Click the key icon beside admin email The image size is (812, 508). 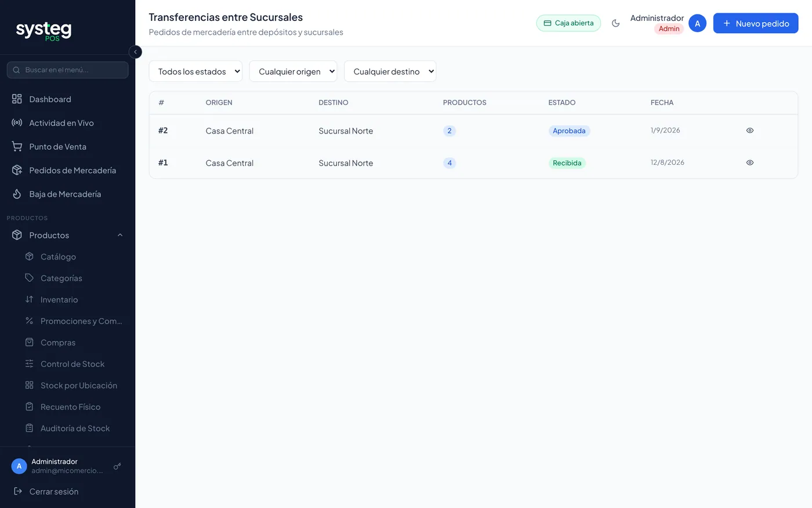117,466
